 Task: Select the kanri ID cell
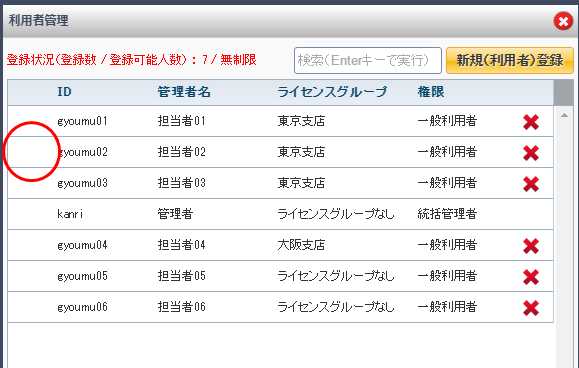[70, 214]
